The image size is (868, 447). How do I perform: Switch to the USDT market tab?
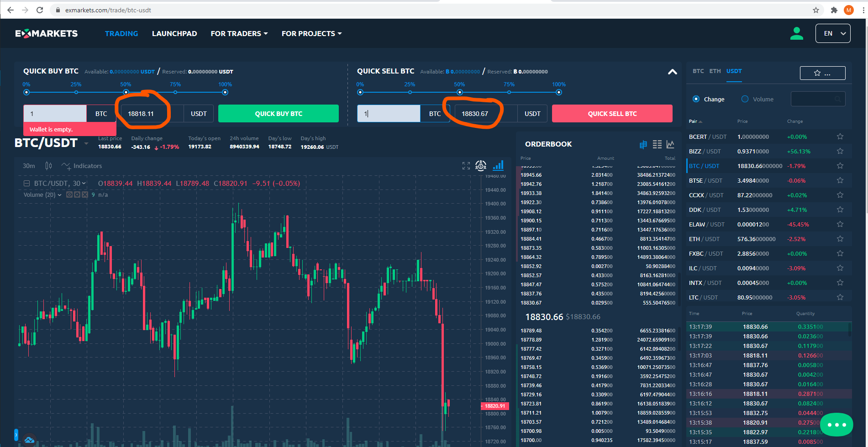734,71
